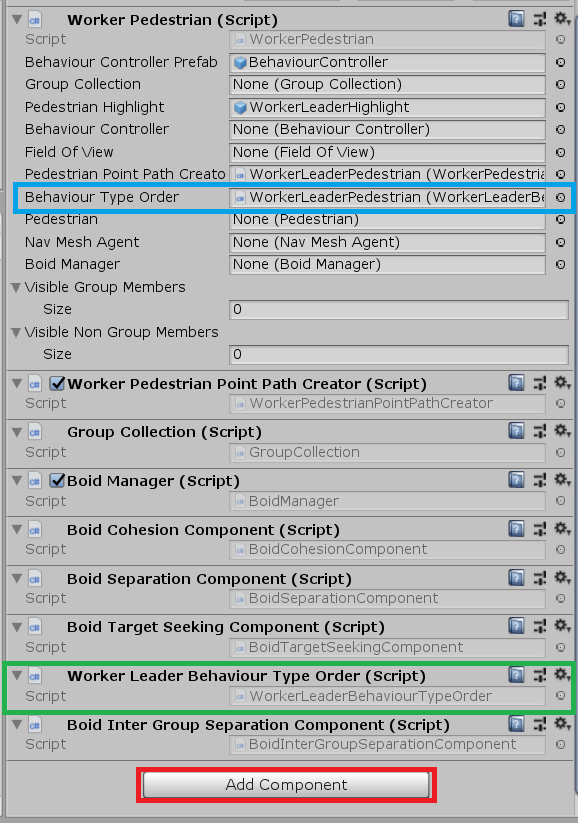Open gear menu of Boid Inter Group Separation Component
The width and height of the screenshot is (578, 823).
coord(562,724)
